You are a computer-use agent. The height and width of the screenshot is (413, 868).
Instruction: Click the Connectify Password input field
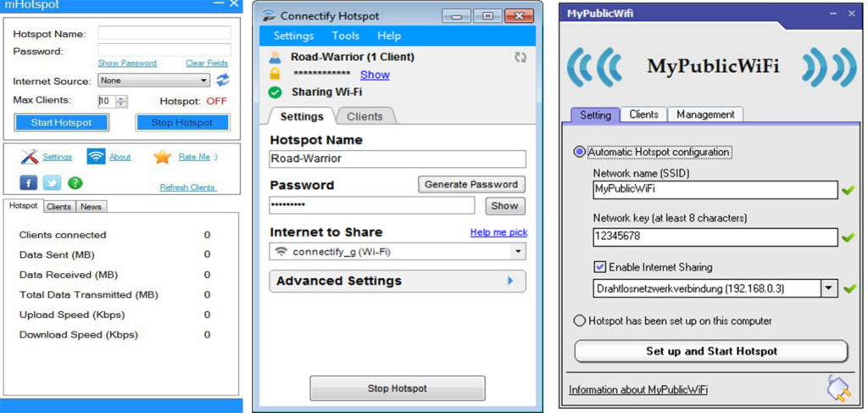pyautogui.click(x=372, y=205)
